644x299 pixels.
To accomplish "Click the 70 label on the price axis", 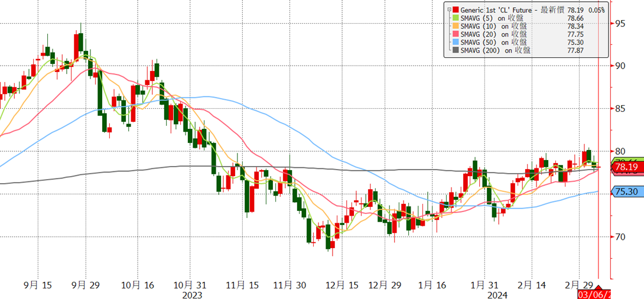I will click(x=622, y=237).
